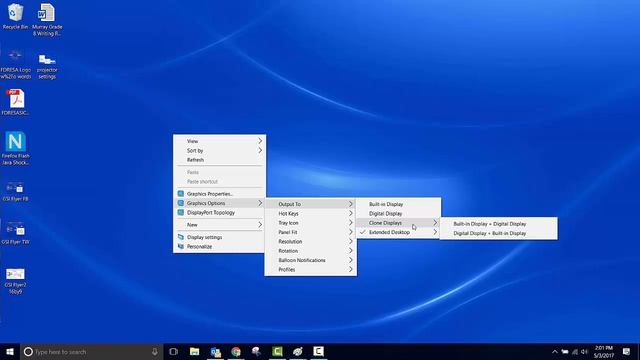Expand the Sort by submenu
Image resolution: width=640 pixels, height=360 pixels.
220,150
